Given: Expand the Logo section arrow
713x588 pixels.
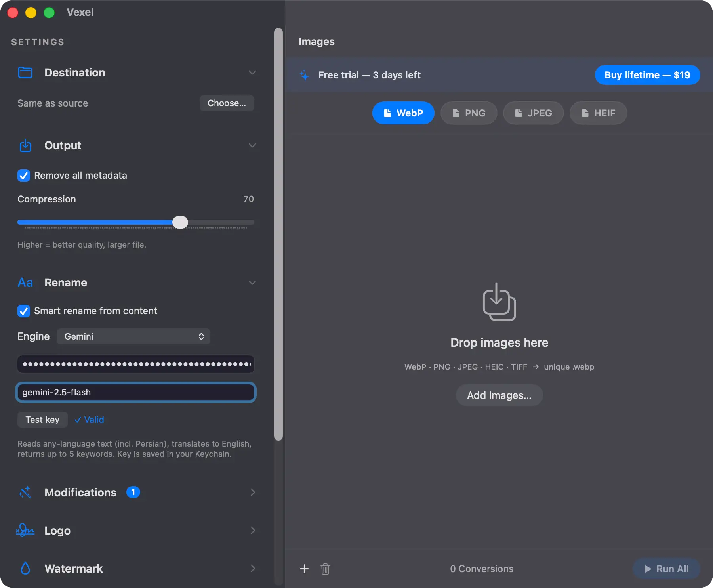Looking at the screenshot, I should click(253, 530).
